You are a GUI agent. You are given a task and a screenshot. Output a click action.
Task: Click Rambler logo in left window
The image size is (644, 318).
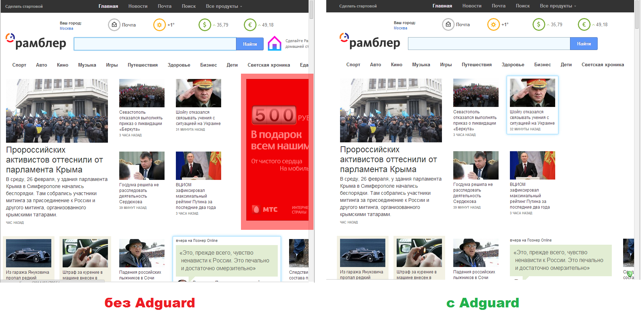[36, 42]
